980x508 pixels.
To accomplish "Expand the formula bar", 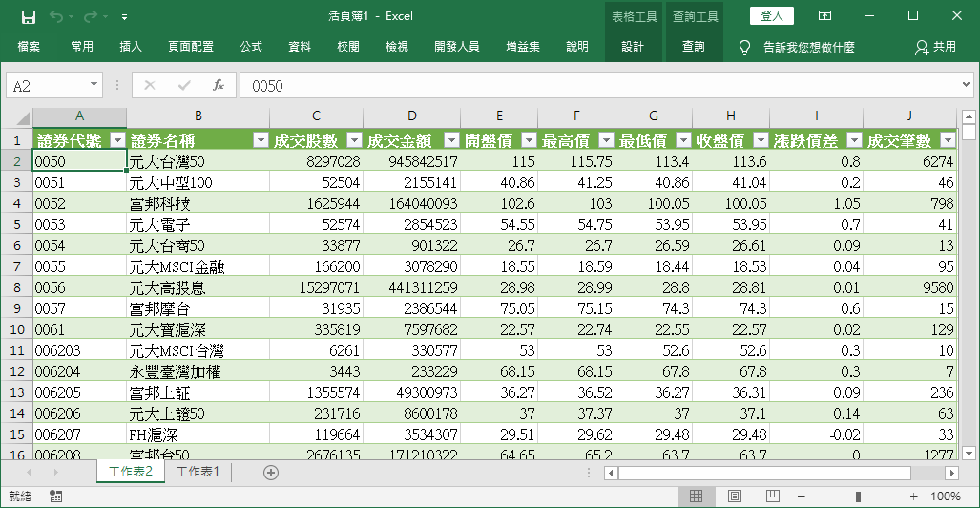I will coord(967,85).
